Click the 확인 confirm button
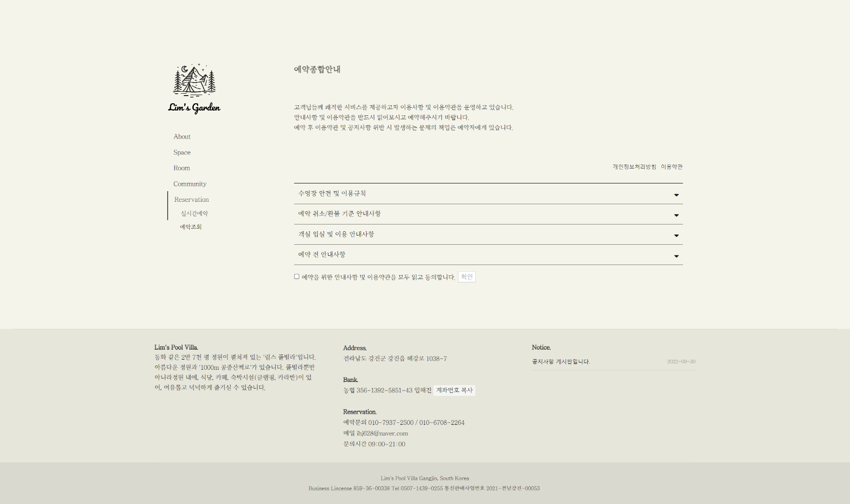850x504 pixels. (x=467, y=277)
